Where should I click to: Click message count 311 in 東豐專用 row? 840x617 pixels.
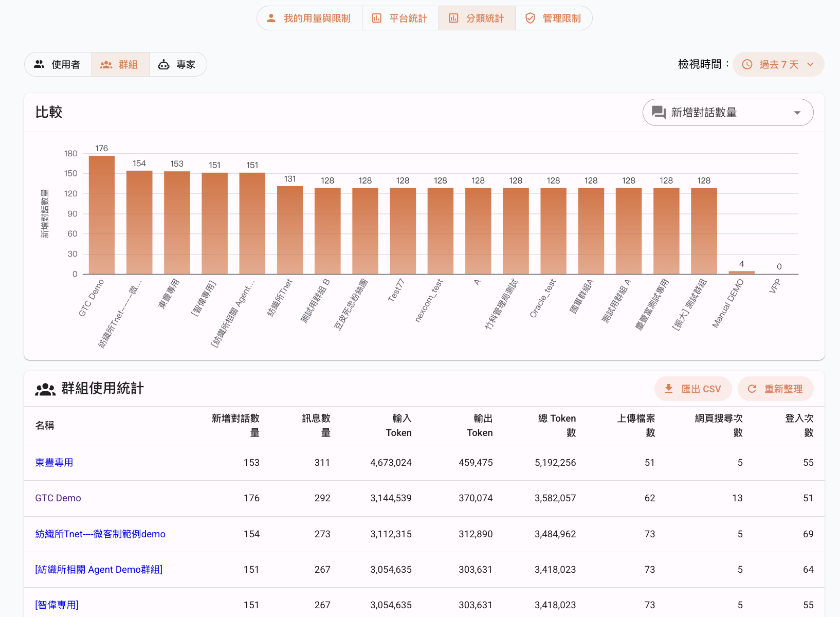[322, 462]
